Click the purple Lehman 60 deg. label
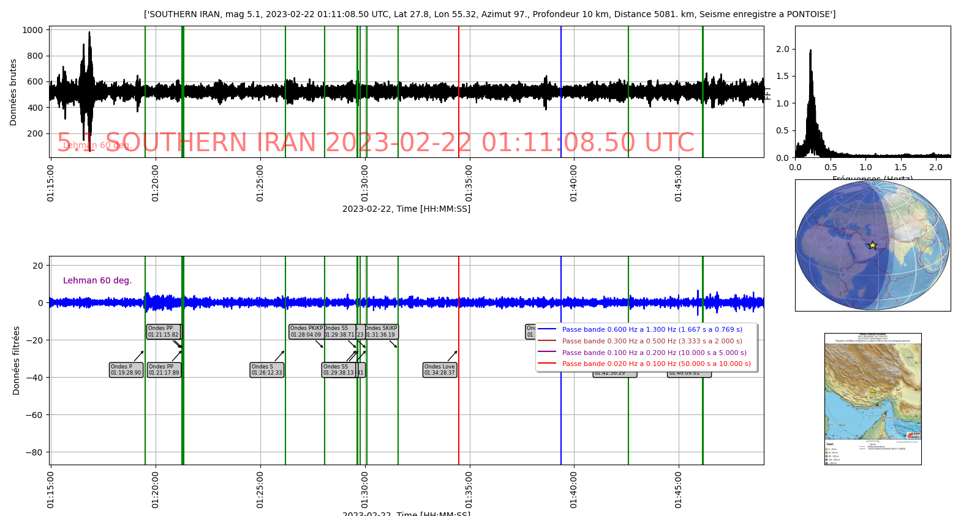 [97, 280]
